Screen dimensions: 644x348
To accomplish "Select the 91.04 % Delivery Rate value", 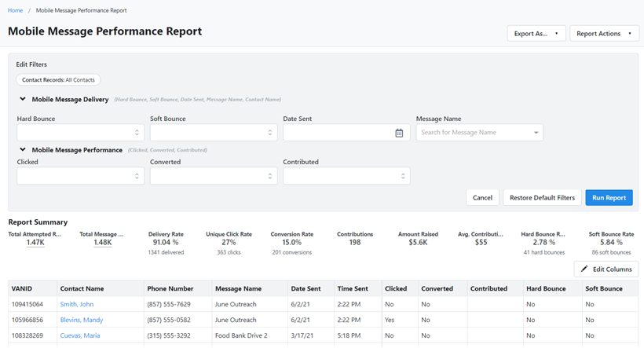I will (x=166, y=243).
